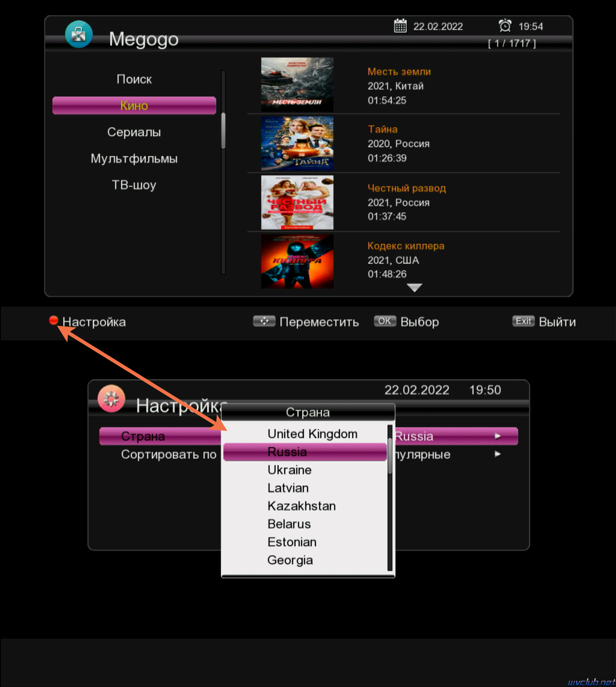Select the Кино category
616x687 pixels.
point(134,106)
